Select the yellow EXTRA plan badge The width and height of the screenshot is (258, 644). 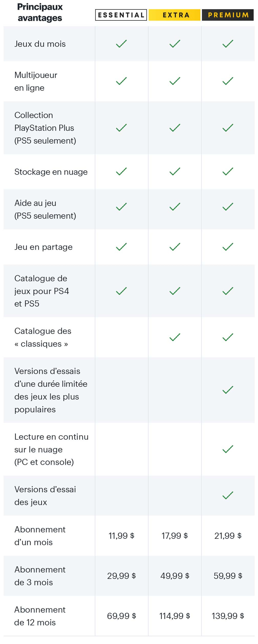175,15
